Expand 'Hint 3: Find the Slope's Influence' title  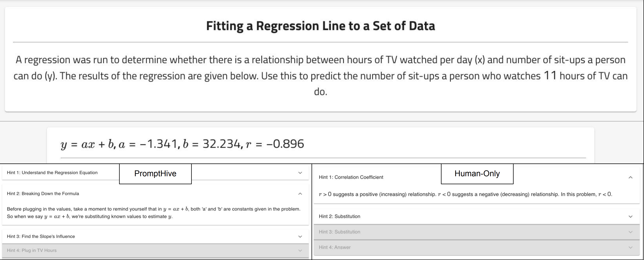pyautogui.click(x=41, y=236)
